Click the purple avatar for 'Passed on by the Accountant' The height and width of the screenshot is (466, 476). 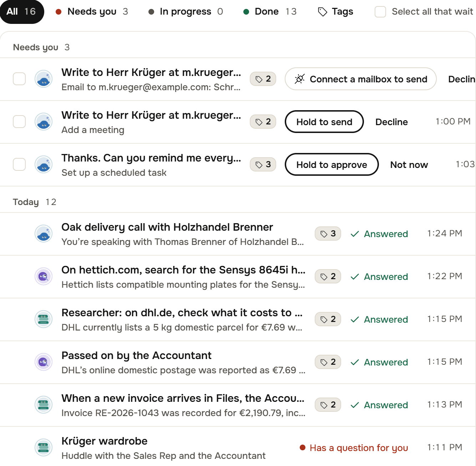44,362
